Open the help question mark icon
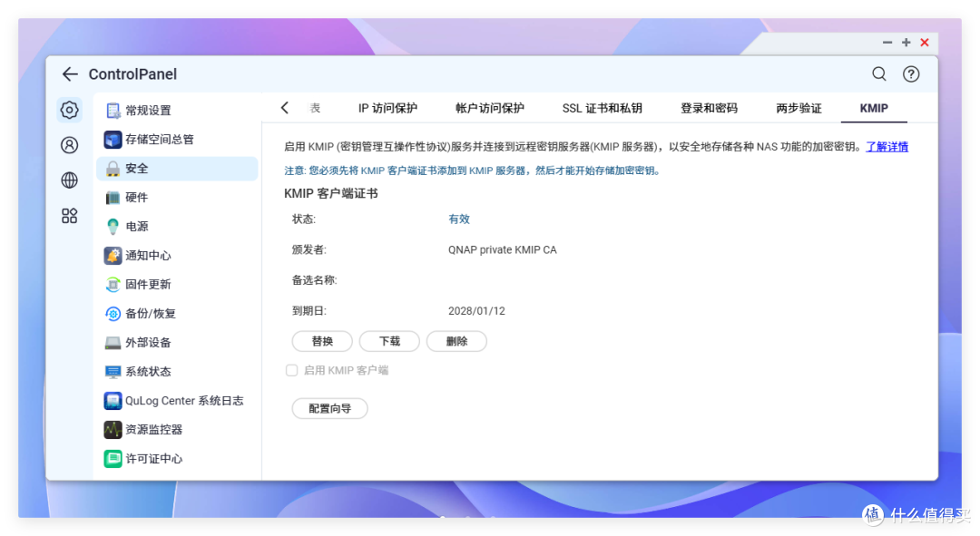 [x=911, y=74]
